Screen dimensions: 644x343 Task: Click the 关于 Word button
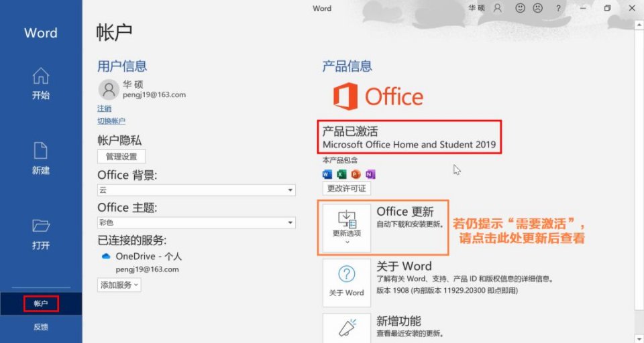[347, 283]
